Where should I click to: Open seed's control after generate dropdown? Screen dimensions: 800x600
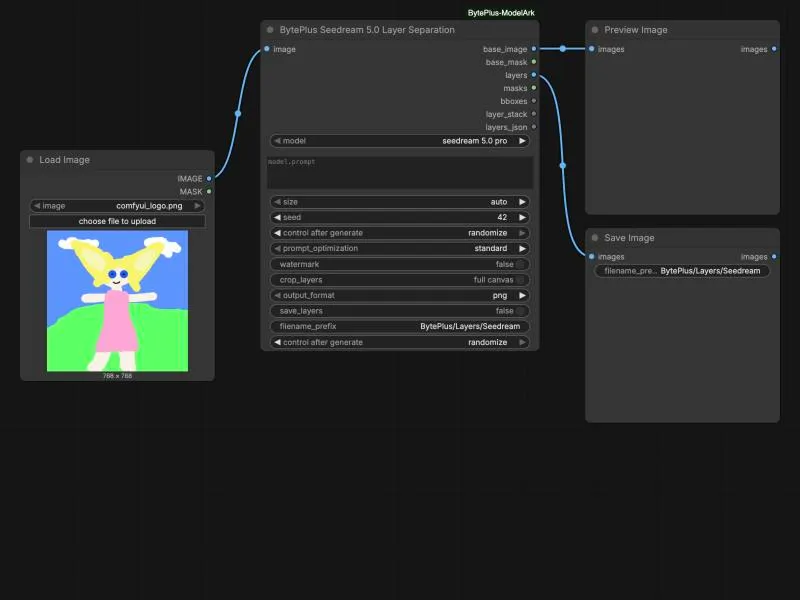pyautogui.click(x=399, y=233)
